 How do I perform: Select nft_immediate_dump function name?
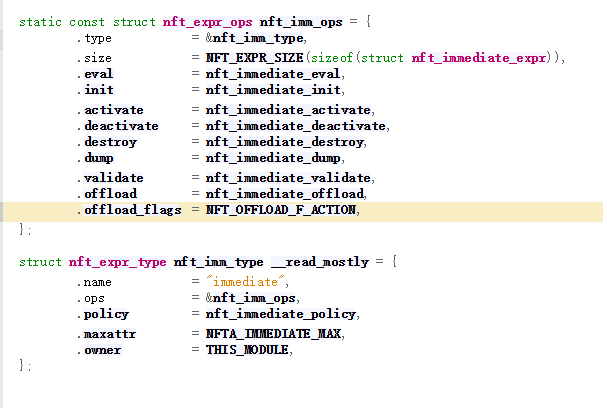point(273,158)
